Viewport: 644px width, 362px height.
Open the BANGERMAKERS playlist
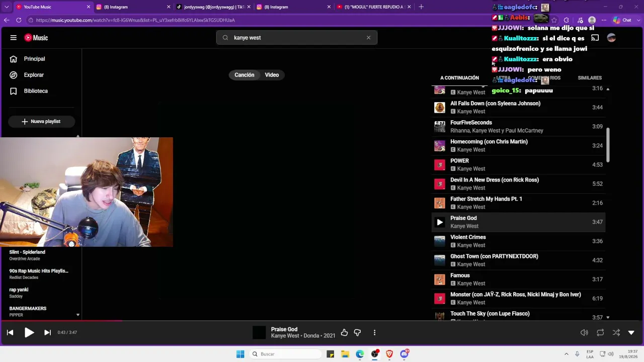(x=42, y=311)
